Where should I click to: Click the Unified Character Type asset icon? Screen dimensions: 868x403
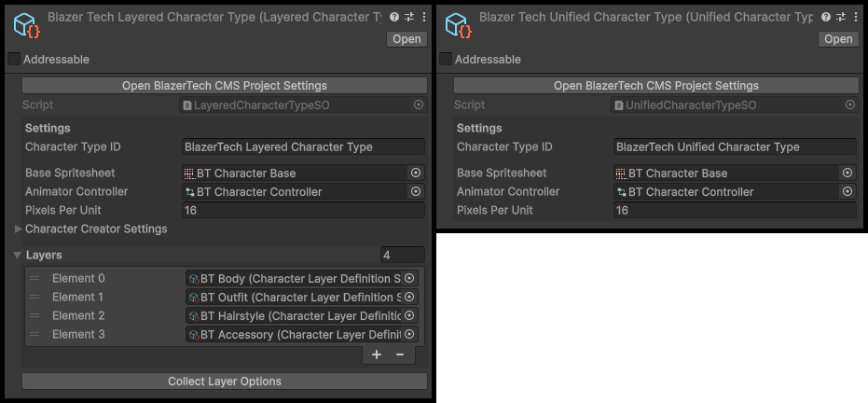click(459, 25)
